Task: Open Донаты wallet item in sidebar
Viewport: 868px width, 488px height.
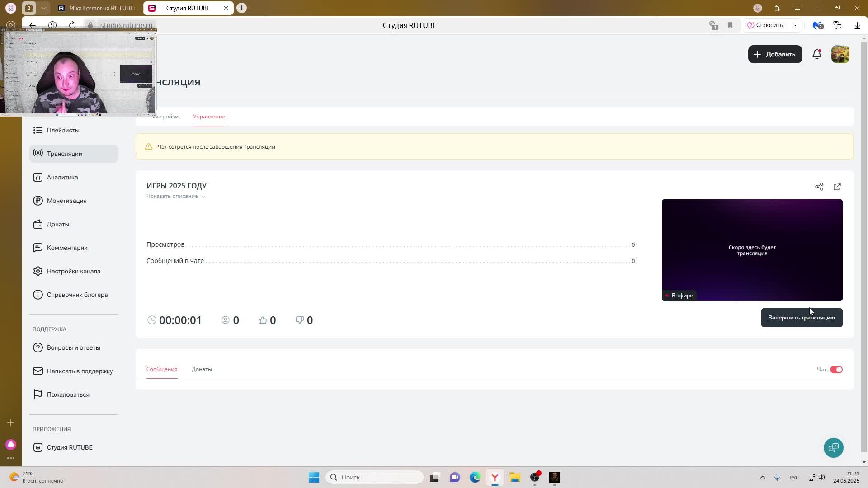Action: click(58, 224)
